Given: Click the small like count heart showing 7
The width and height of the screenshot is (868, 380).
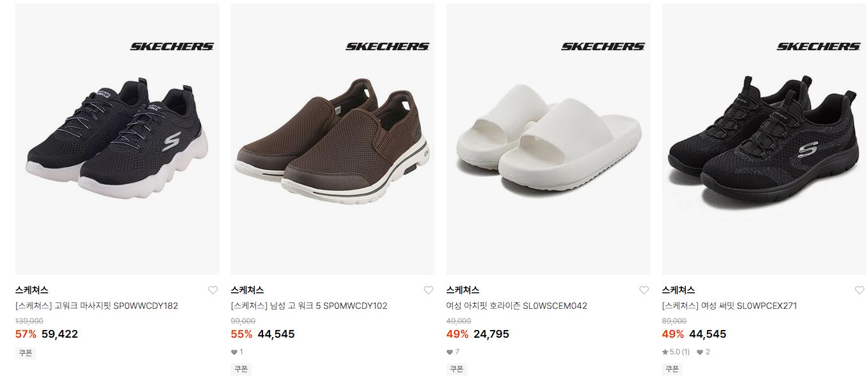Looking at the screenshot, I should tap(450, 352).
